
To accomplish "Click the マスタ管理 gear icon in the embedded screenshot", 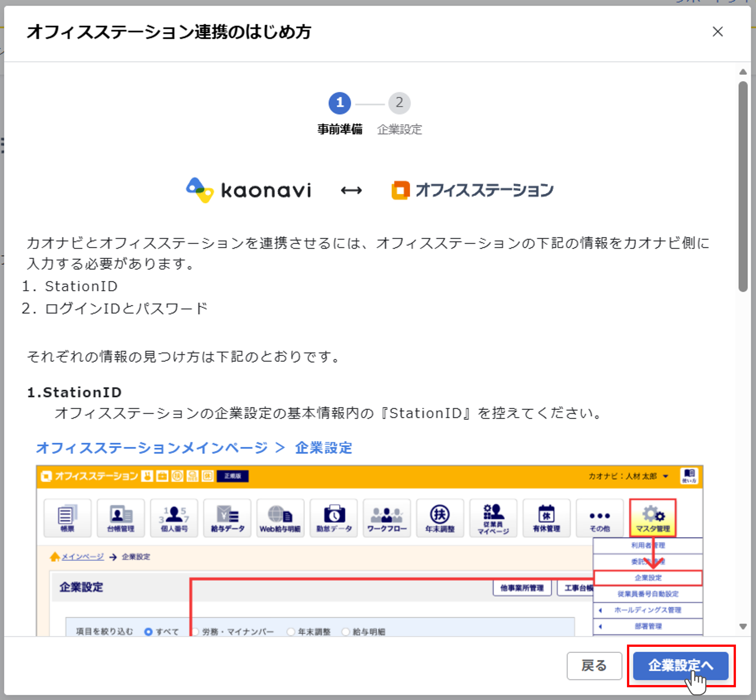I will tap(652, 517).
